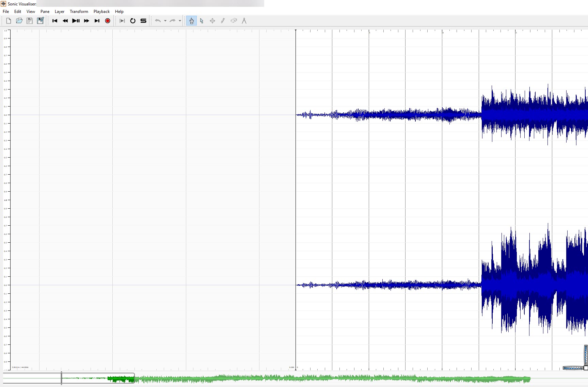The height and width of the screenshot is (387, 588).
Task: Start playback with the Play/Pause button
Action: (x=76, y=21)
